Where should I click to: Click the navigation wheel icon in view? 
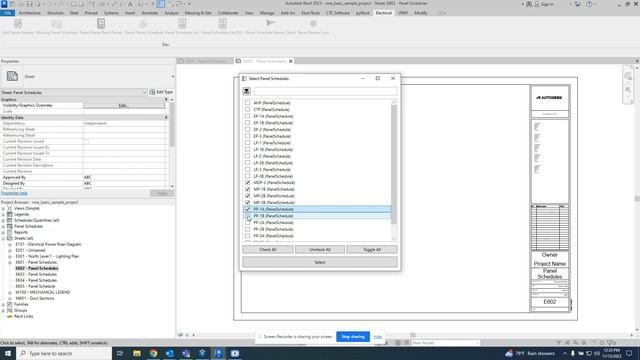pos(628,77)
